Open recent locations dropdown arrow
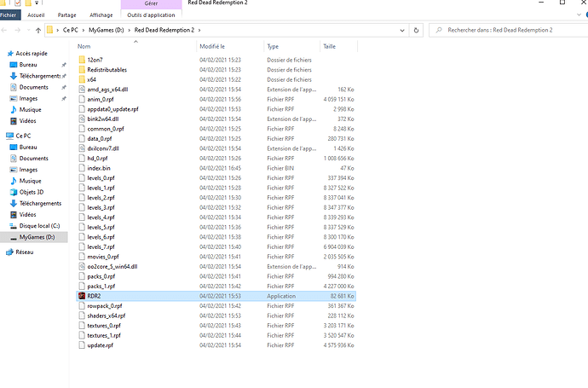Viewport: 588px width, 388px height. point(28,30)
